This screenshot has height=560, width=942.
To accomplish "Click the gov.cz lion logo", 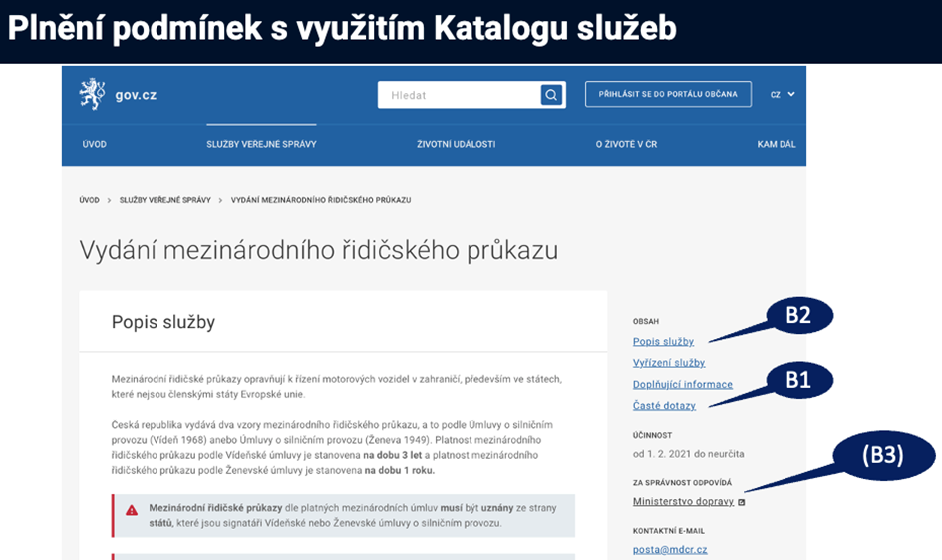I will pos(93,94).
